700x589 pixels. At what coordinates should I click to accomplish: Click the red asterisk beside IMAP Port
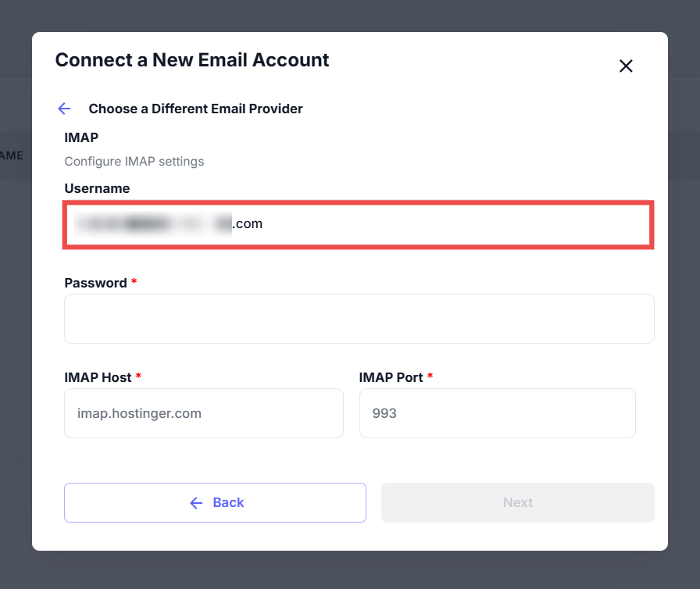(430, 377)
